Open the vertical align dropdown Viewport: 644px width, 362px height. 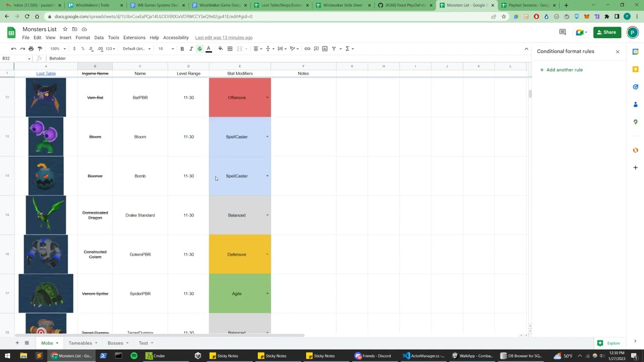(269, 49)
